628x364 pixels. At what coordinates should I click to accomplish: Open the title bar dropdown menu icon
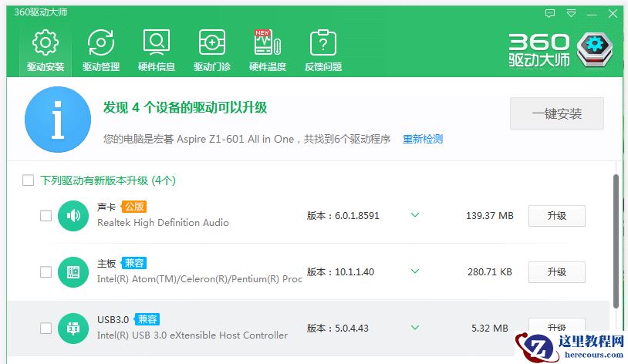click(x=571, y=14)
